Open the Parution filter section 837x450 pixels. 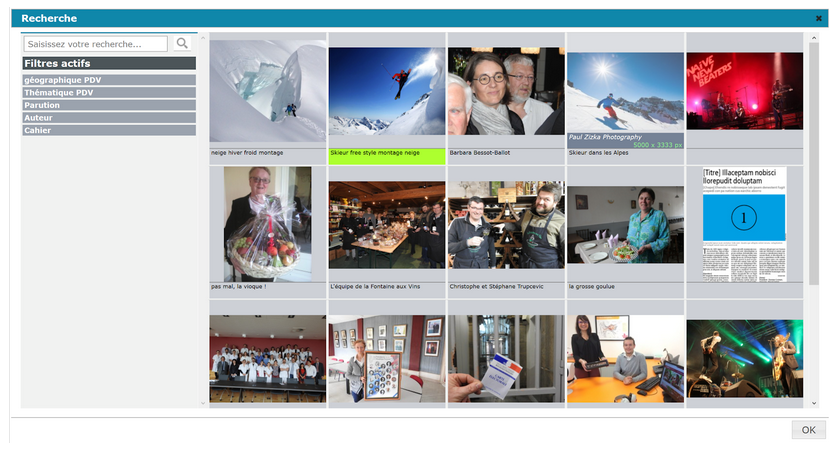[109, 105]
